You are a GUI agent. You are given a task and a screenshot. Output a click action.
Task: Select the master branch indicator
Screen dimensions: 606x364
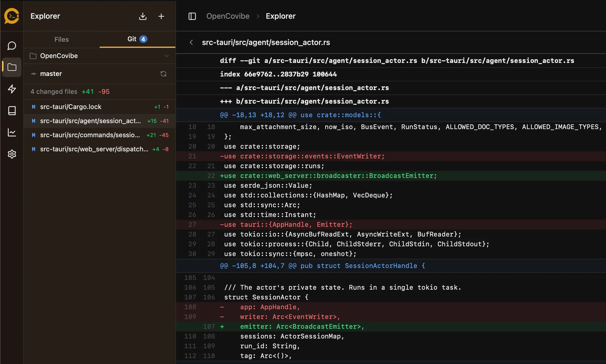tap(51, 74)
